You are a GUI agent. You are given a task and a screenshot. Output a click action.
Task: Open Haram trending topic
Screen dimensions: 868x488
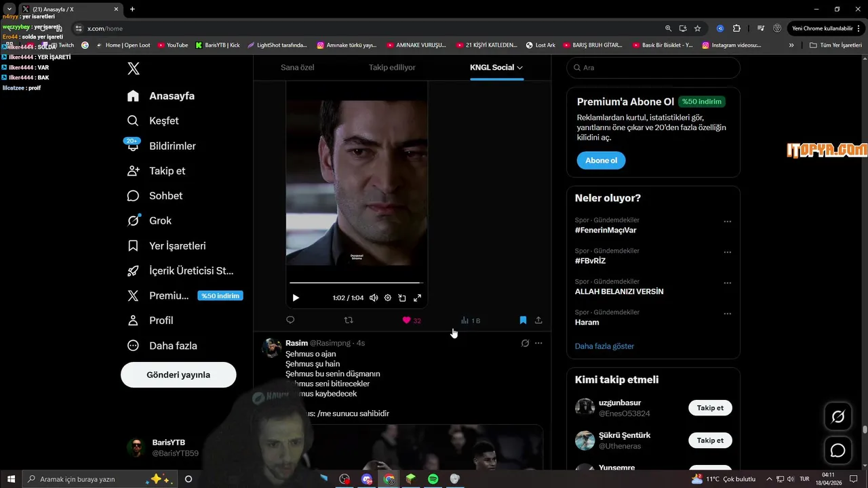click(x=587, y=322)
